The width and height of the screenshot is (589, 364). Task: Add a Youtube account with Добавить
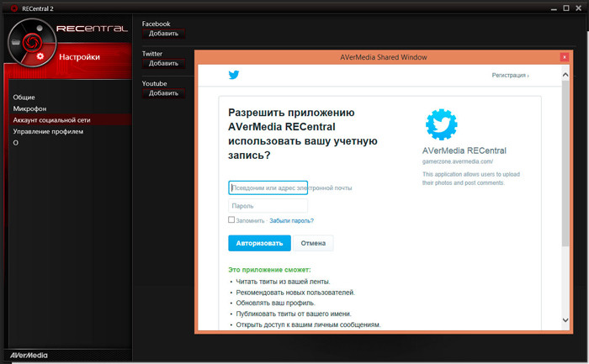(x=163, y=93)
